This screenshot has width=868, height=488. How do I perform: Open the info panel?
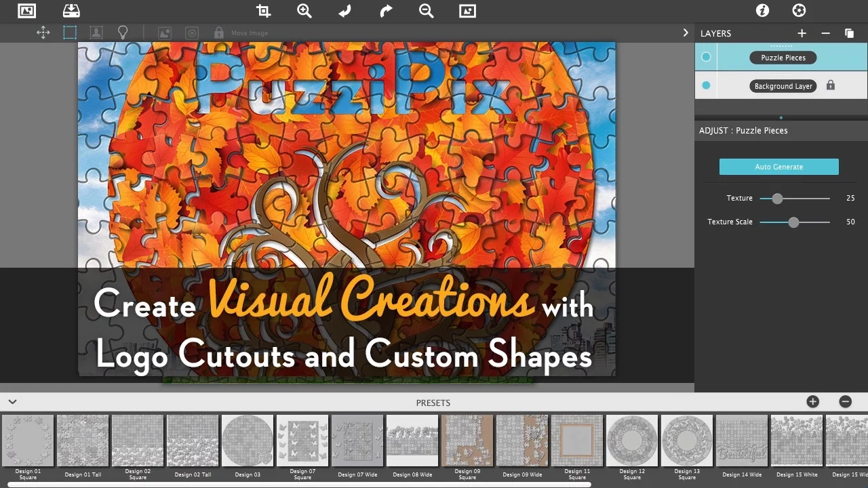(x=762, y=10)
